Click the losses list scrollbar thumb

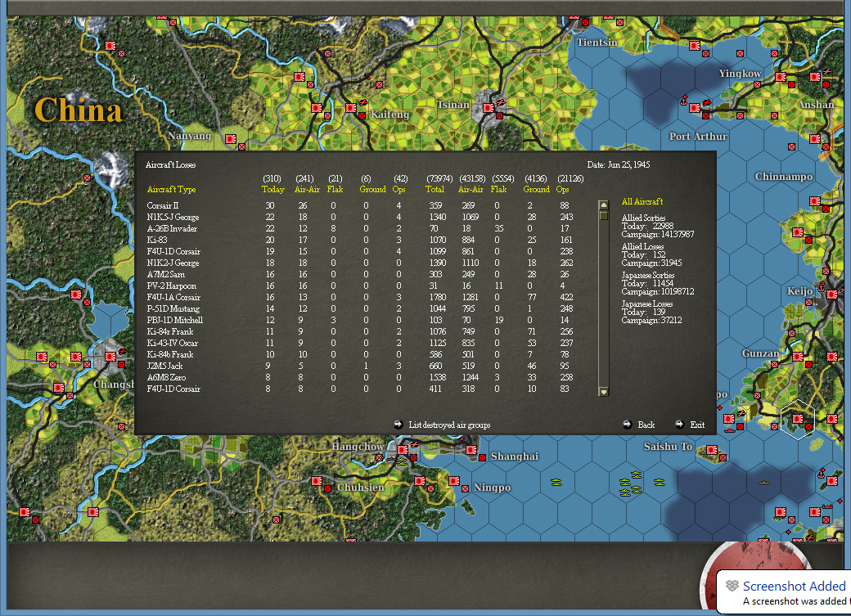point(603,215)
